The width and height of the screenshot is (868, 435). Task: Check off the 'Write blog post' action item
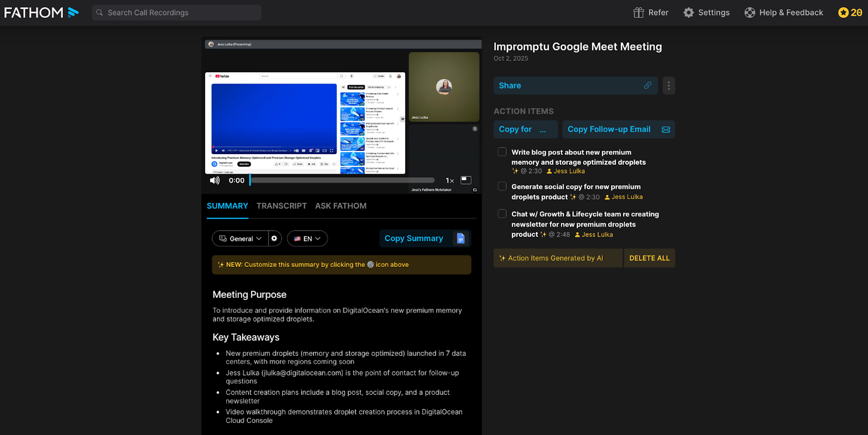pos(502,152)
